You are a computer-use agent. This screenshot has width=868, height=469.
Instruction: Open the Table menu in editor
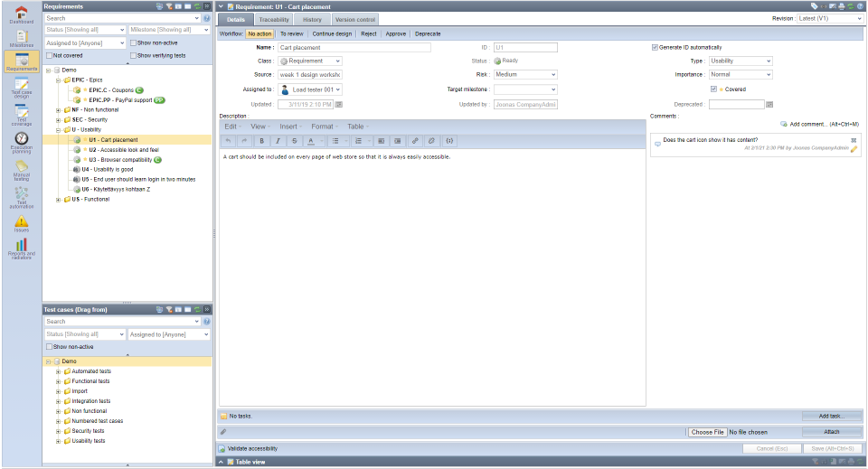click(x=358, y=127)
